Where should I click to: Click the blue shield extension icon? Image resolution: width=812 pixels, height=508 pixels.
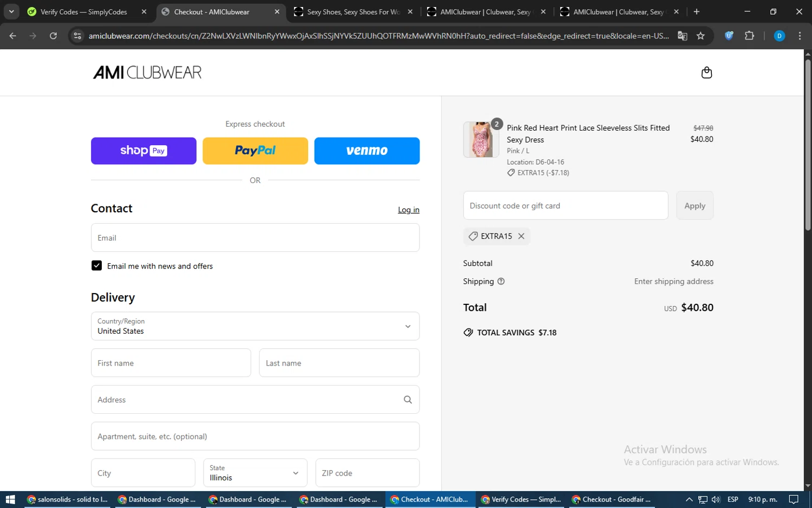[729, 36]
